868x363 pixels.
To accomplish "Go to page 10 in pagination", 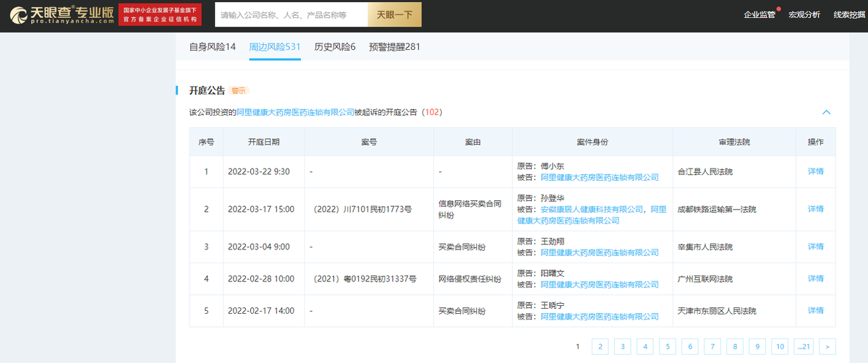I will click(780, 346).
